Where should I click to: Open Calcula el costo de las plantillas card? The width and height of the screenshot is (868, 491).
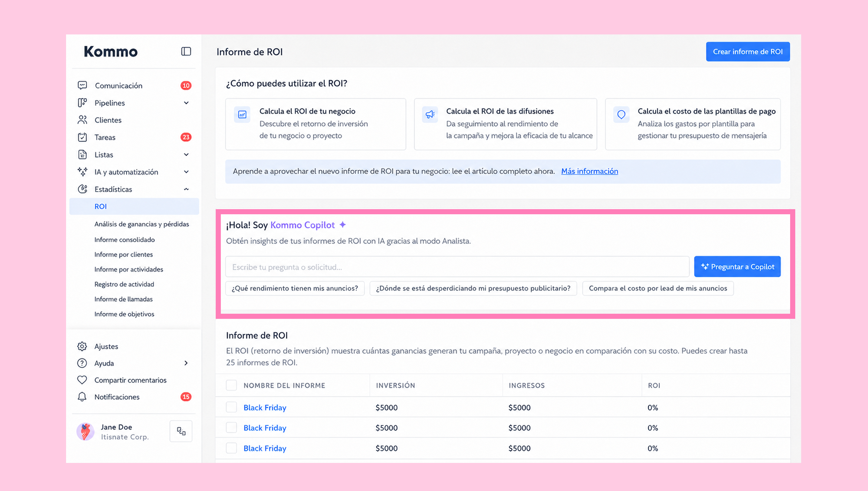(x=692, y=124)
